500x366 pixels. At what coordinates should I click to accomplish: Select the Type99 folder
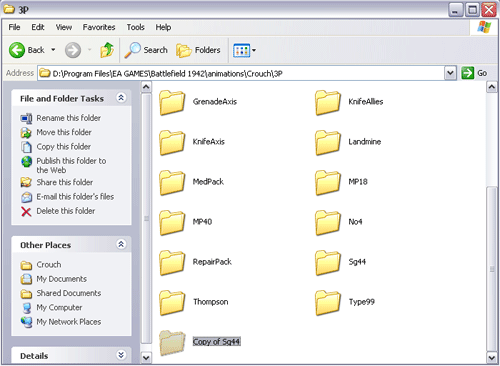[345, 302]
